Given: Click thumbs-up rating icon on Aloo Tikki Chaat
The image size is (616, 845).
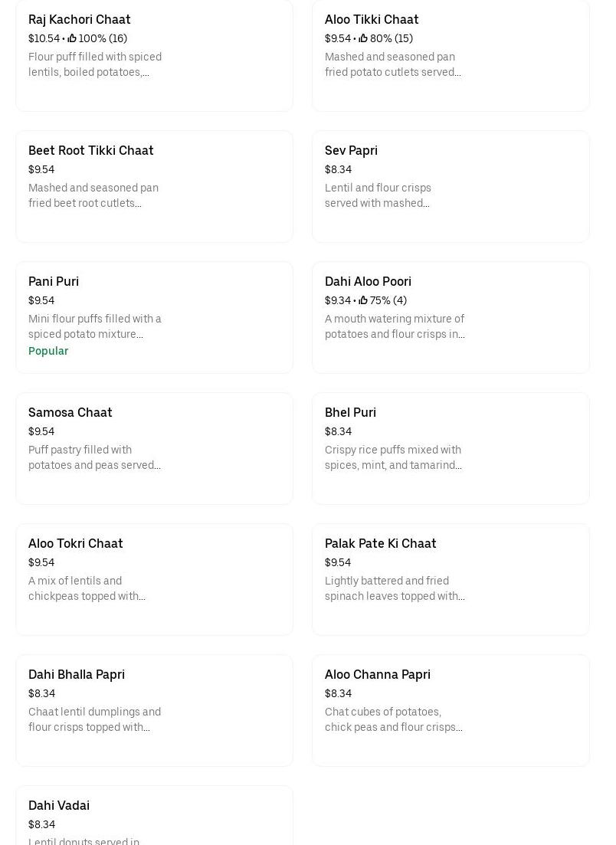Looking at the screenshot, I should (x=363, y=38).
